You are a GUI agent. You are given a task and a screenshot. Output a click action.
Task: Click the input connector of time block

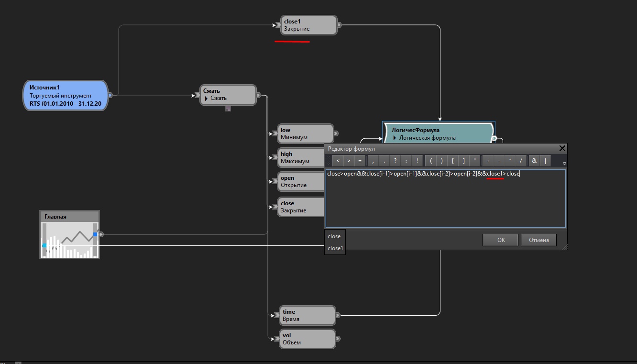point(276,315)
